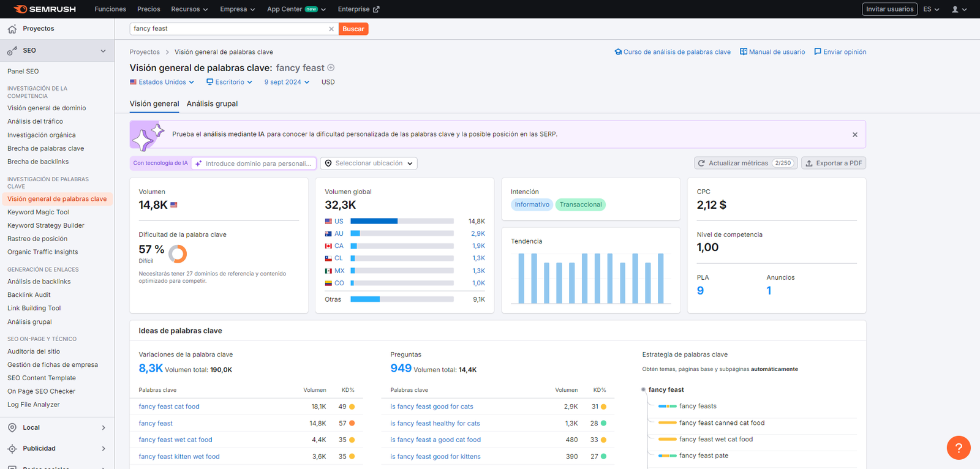This screenshot has width=980, height=469.
Task: Expand the Publicidad sidebar section
Action: [x=103, y=449]
